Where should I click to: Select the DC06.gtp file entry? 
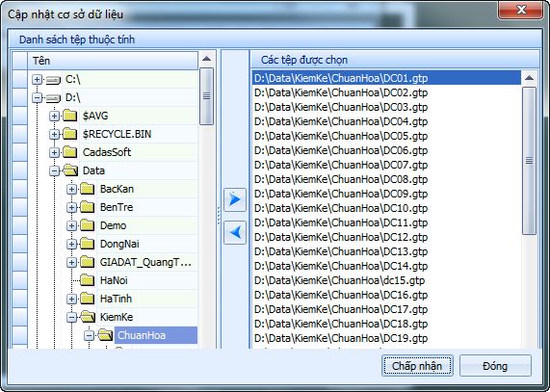(386, 150)
